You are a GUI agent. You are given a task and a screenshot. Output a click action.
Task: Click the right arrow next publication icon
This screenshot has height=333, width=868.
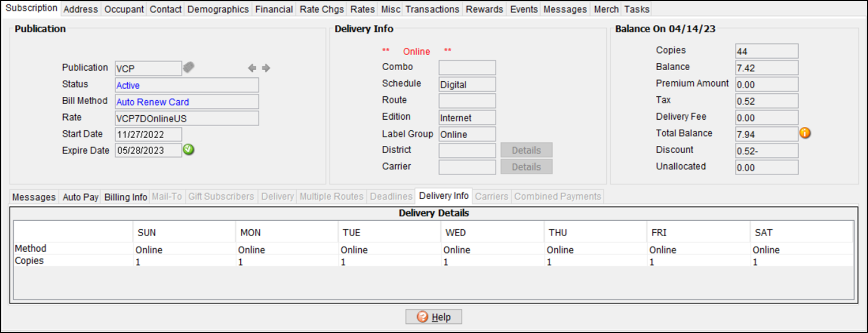point(266,68)
